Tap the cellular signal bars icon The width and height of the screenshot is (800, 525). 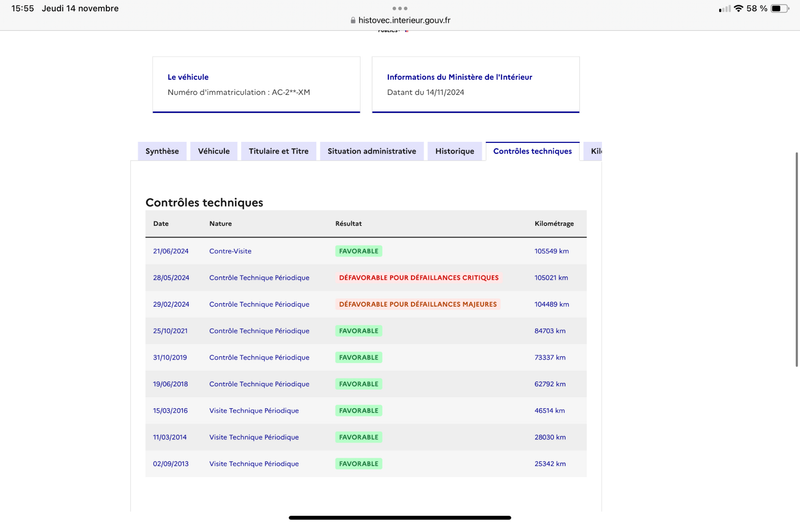(x=724, y=9)
